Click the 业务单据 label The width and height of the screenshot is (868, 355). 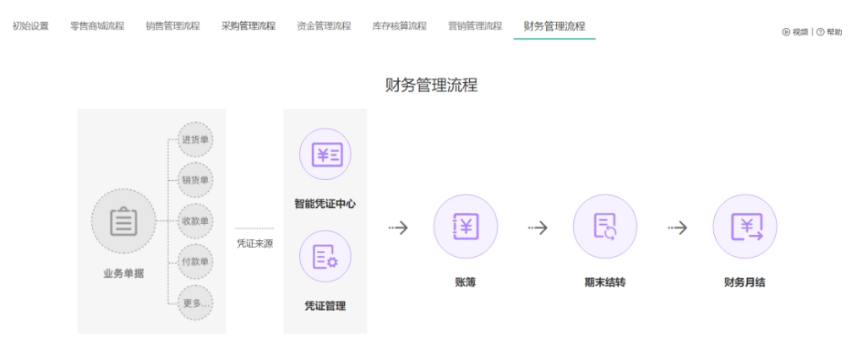click(123, 274)
